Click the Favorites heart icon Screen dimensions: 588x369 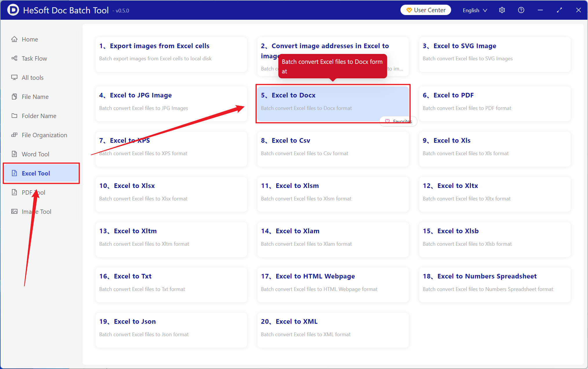[387, 121]
